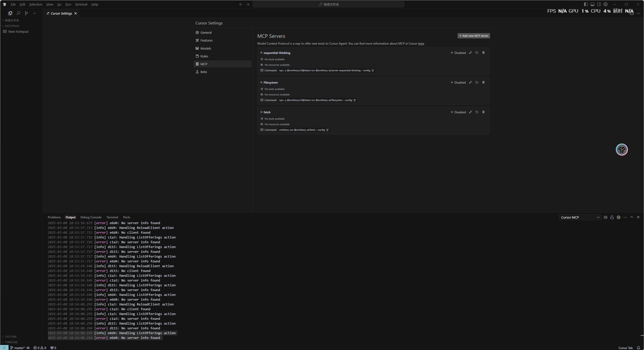Select the Models settings category

click(x=206, y=48)
